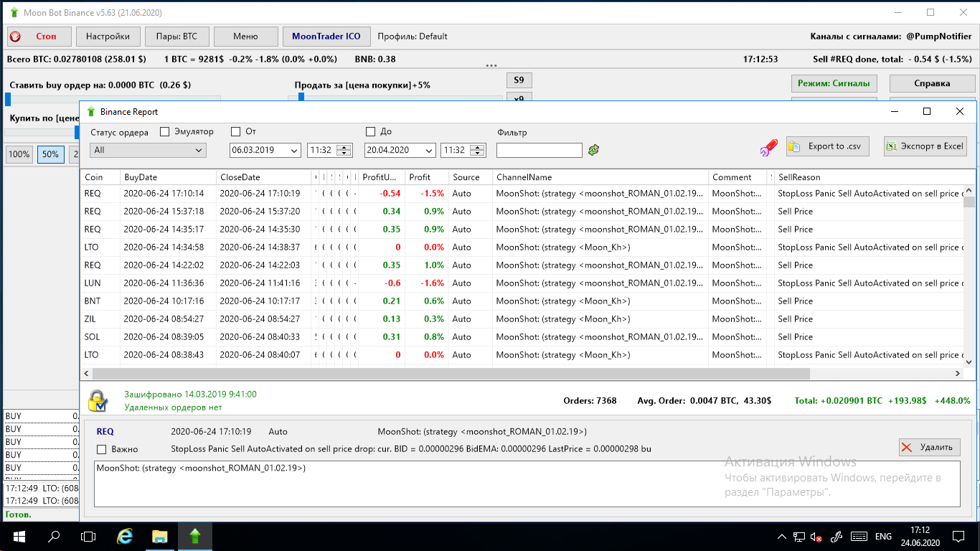Click the -1.6% profit cell
980x551 pixels.
tap(426, 283)
